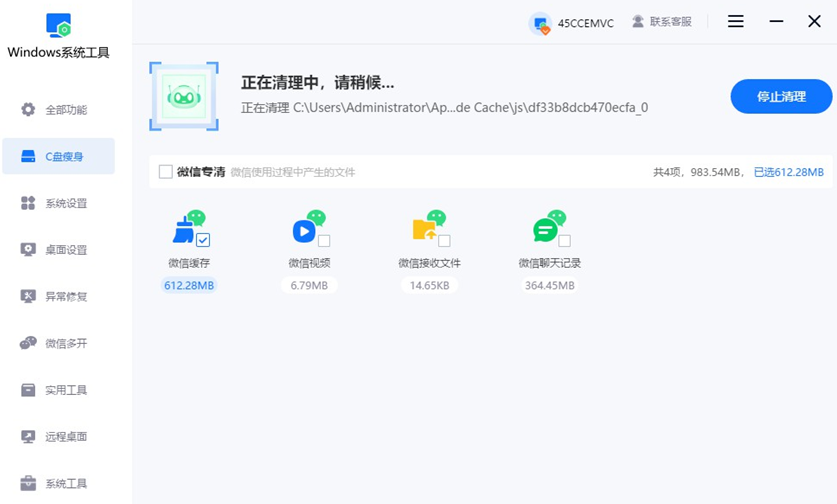Click the 微信聊天记录 label
This screenshot has height=504, width=837.
click(549, 263)
